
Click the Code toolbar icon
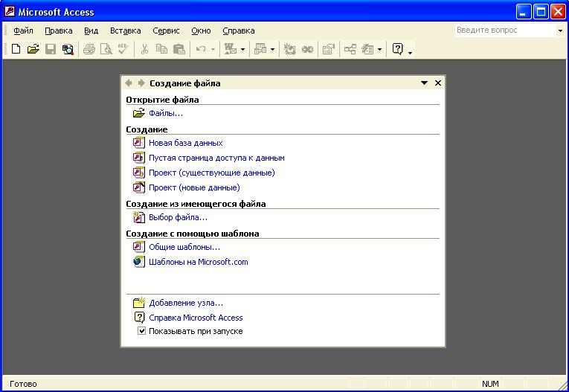(289, 49)
